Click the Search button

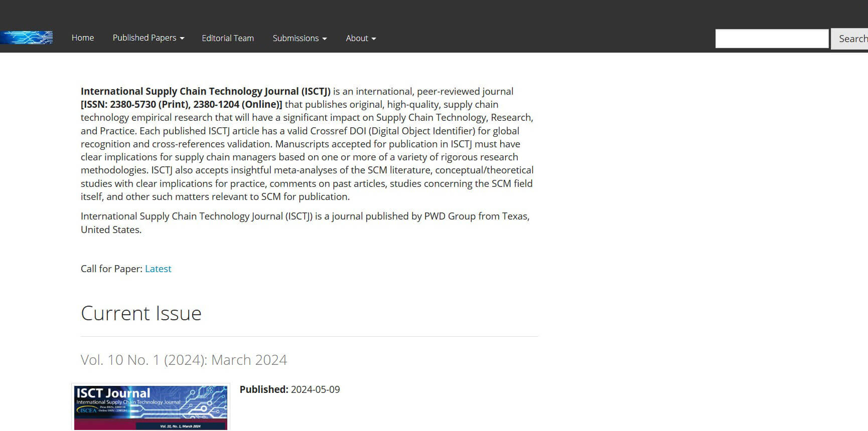pos(850,39)
